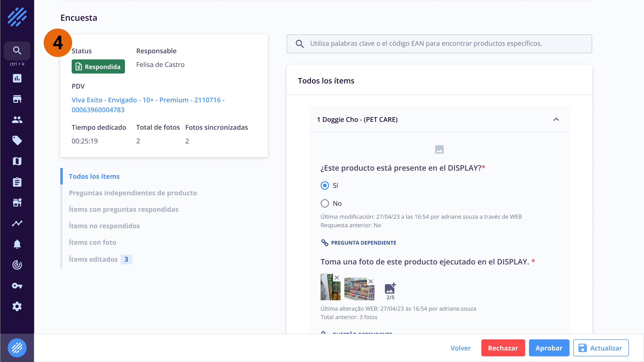Show Ítems no respondidos
644x362 pixels.
pyautogui.click(x=104, y=226)
